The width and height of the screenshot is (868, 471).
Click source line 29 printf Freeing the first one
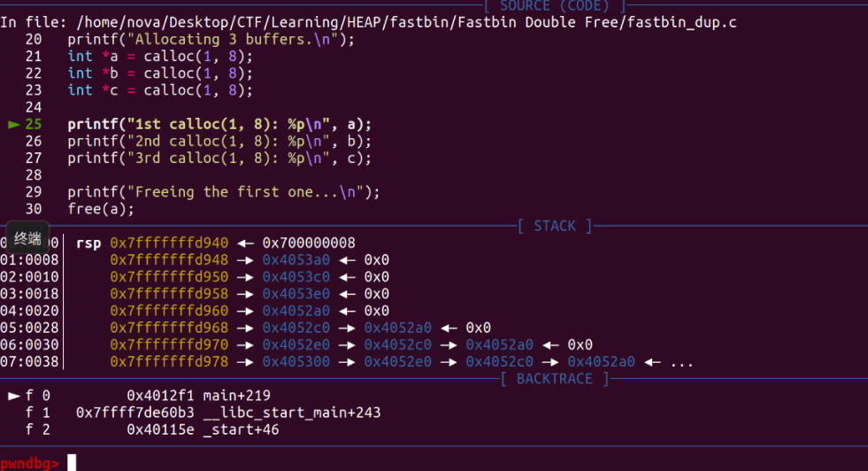[224, 192]
